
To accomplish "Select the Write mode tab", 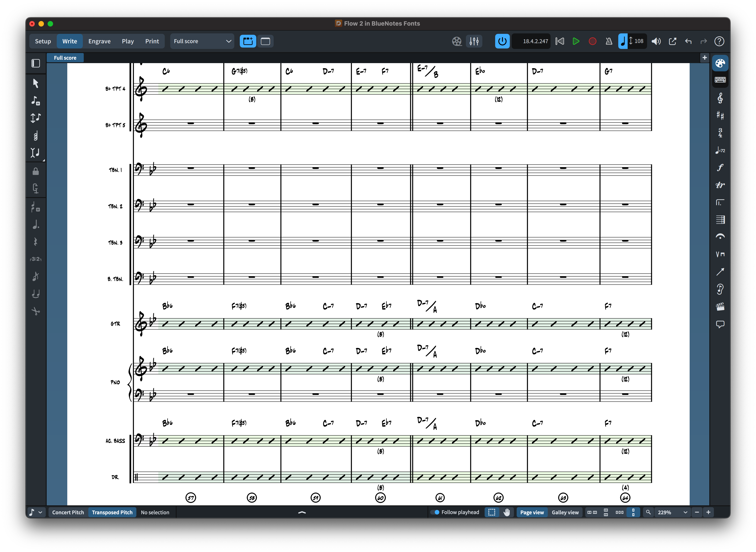I will [70, 41].
